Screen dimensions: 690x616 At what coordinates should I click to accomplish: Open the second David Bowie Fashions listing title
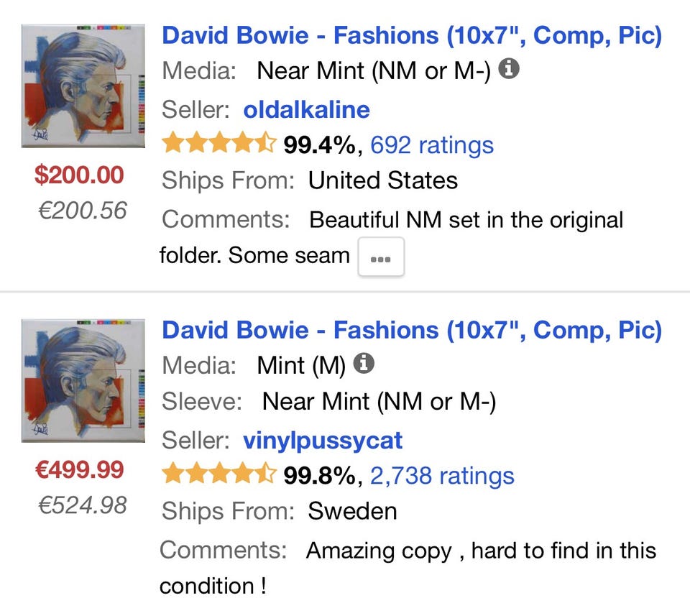click(412, 329)
